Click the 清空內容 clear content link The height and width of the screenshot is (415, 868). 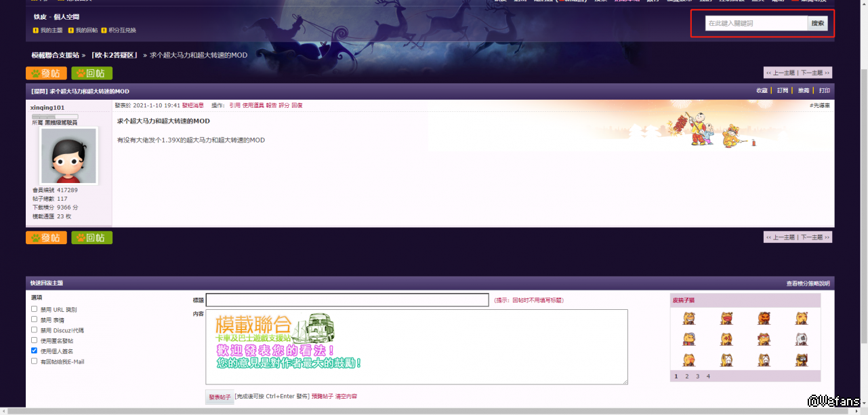[346, 396]
